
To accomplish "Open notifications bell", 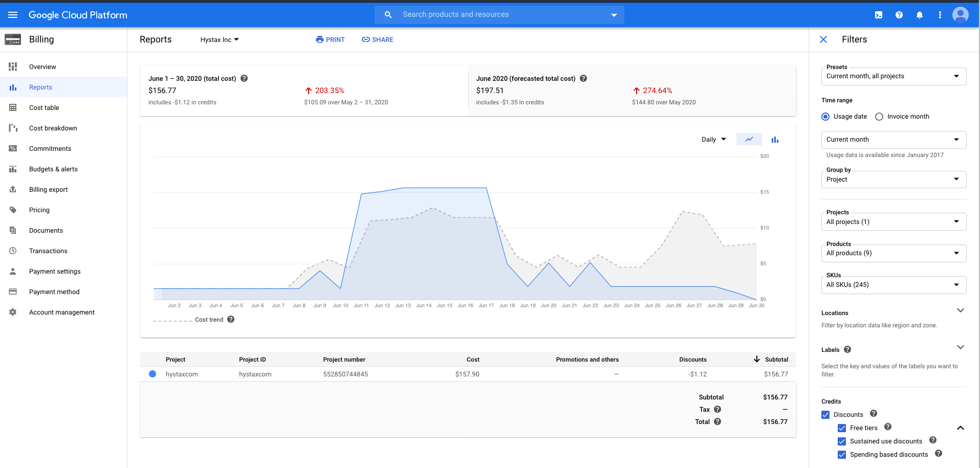I will [x=920, y=15].
